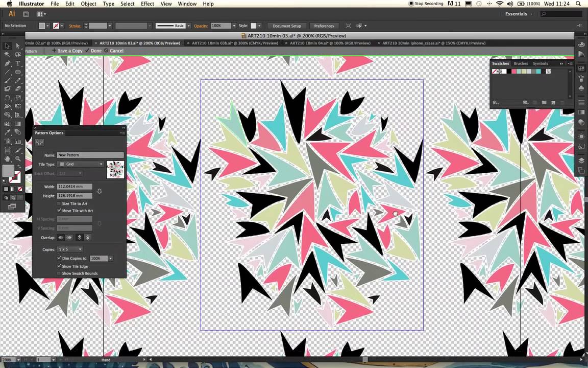This screenshot has width=588, height=368.
Task: Switch to ART210 10min 04.ai tab
Action: click(x=330, y=43)
